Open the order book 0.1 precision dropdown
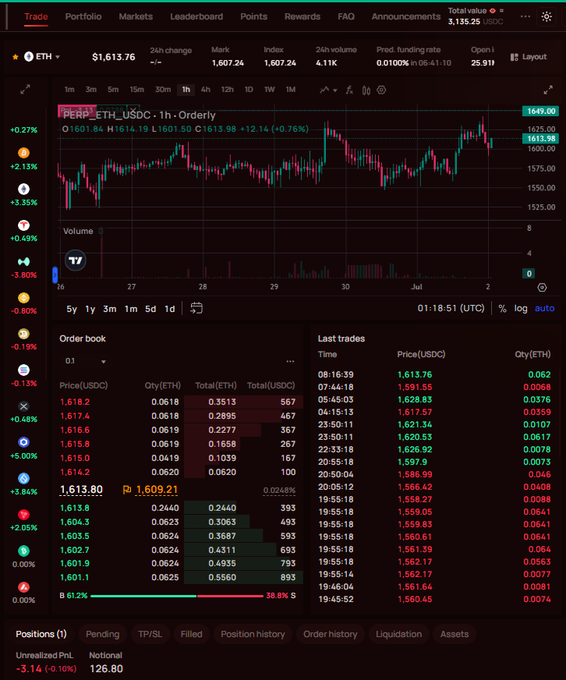The image size is (566, 680). [x=85, y=361]
